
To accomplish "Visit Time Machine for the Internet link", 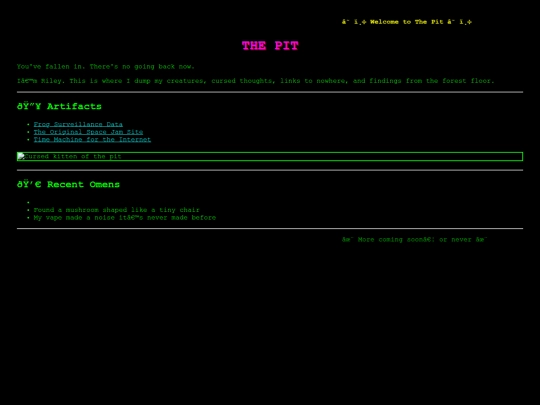I will (92, 139).
